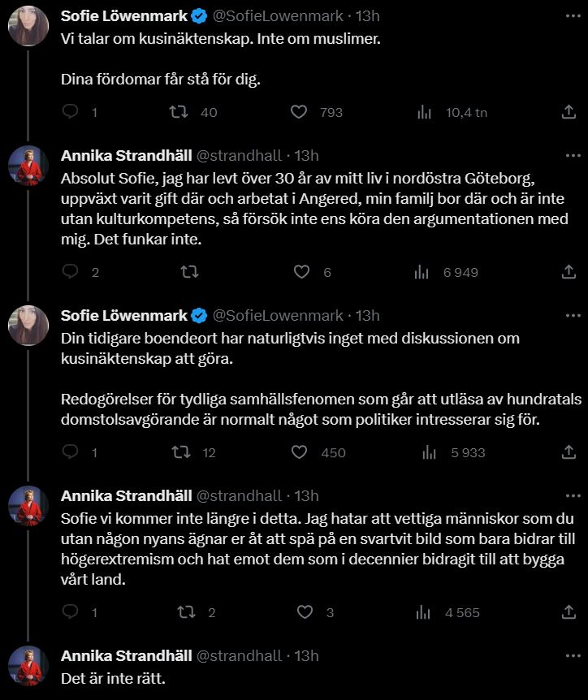Click Annika Strandhäll's avatar on last tweet
The height and width of the screenshot is (700, 588).
coord(28,665)
